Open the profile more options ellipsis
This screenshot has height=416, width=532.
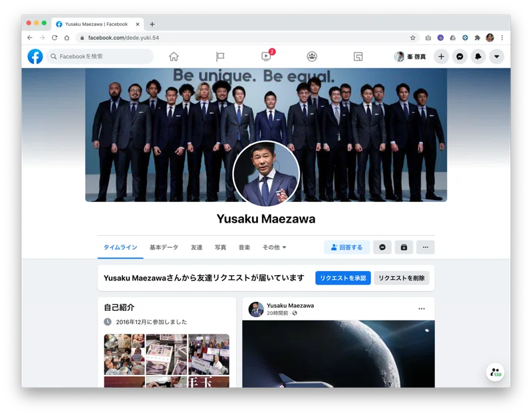click(x=426, y=247)
